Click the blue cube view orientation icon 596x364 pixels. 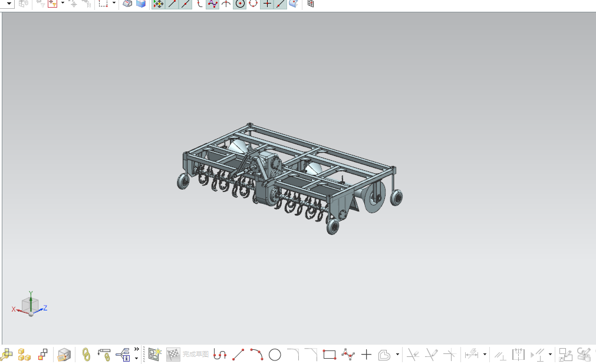point(141,4)
